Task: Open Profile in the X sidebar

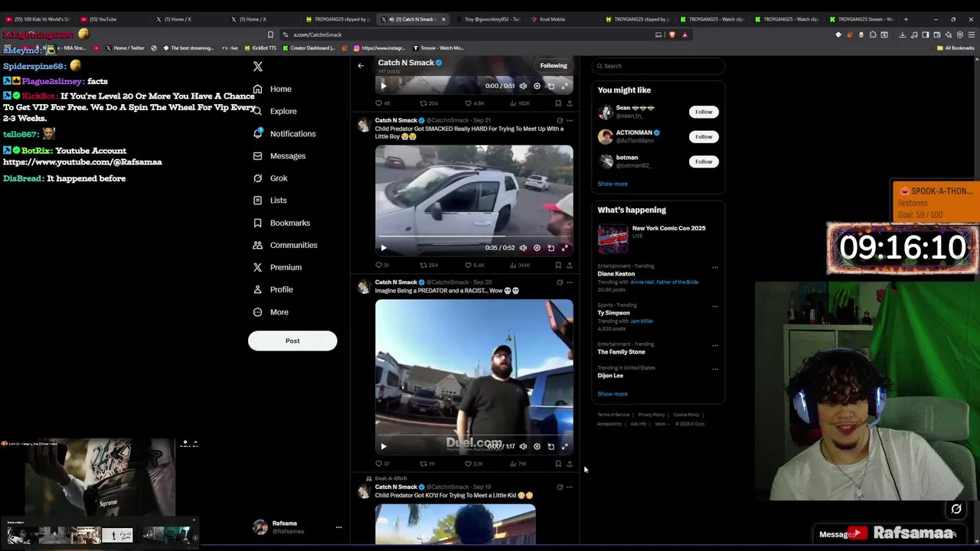Action: pyautogui.click(x=273, y=289)
